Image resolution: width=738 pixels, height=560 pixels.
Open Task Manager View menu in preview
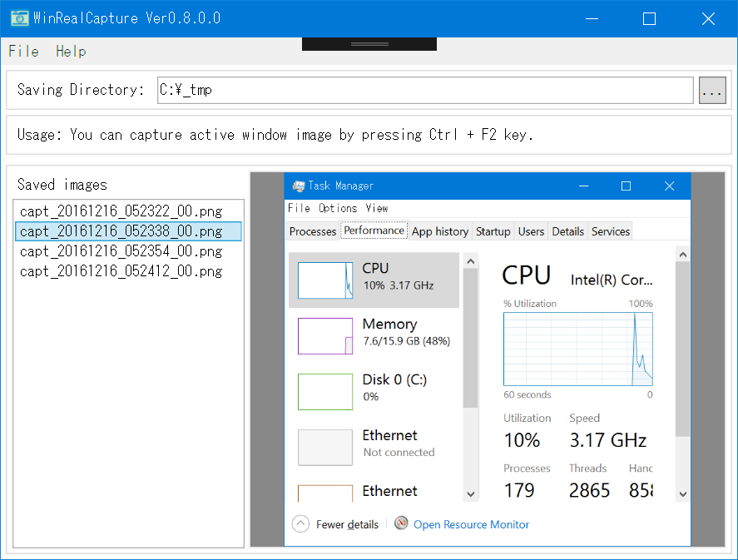tap(377, 208)
